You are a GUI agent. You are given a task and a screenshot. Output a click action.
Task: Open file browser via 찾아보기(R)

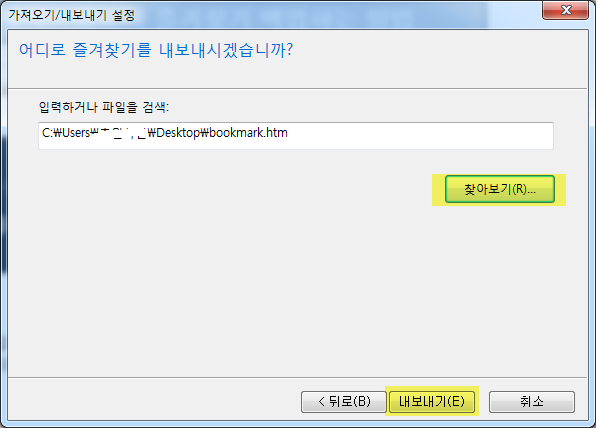(x=499, y=189)
